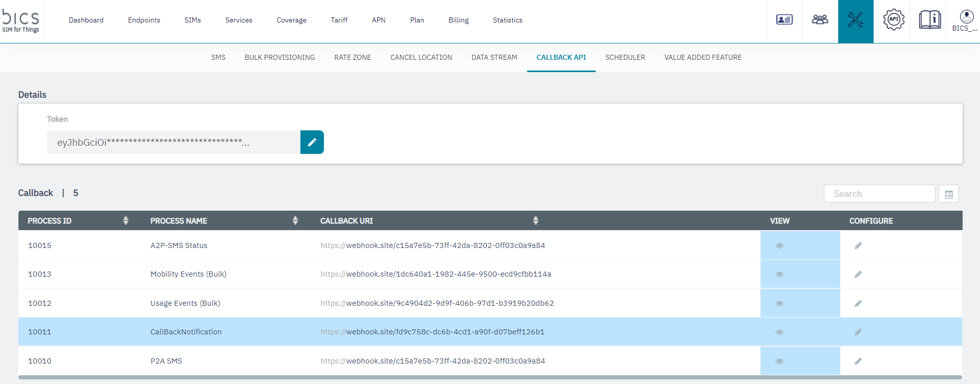Open the API gear icon

click(894, 20)
